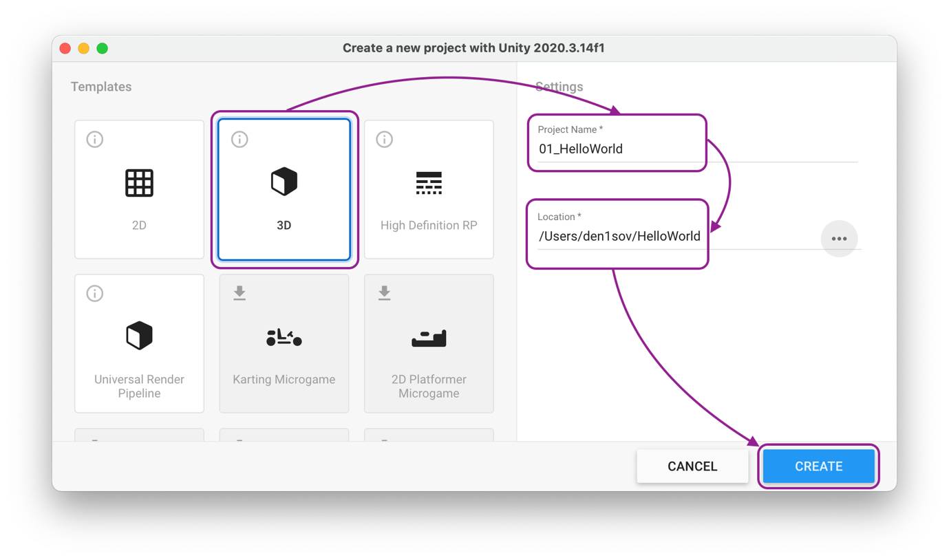Click the Location * label
949x560 pixels.
(x=559, y=217)
